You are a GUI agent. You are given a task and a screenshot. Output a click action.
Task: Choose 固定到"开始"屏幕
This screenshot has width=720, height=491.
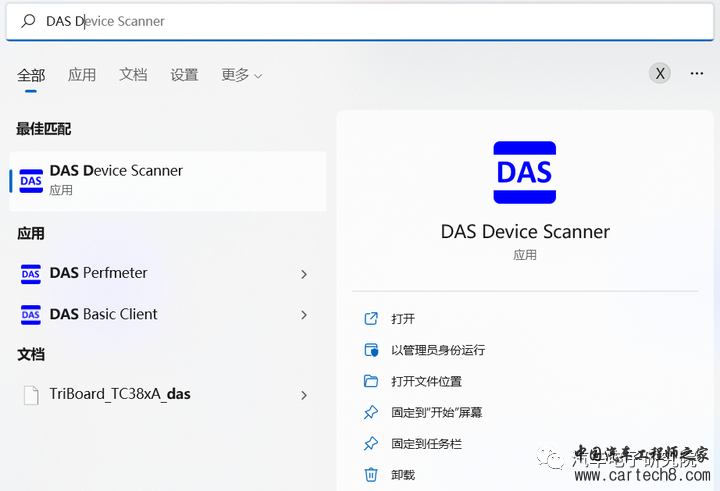pyautogui.click(x=436, y=412)
